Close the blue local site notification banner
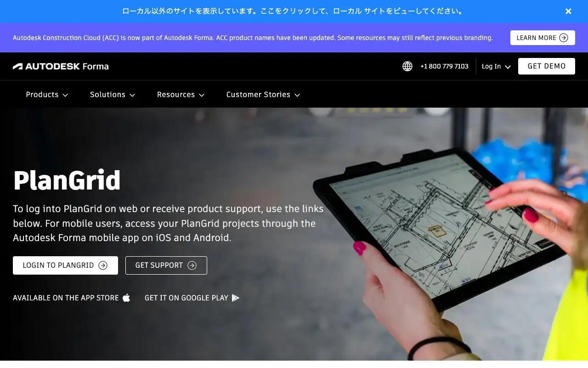Screen dimensions: 588x368 [568, 11]
